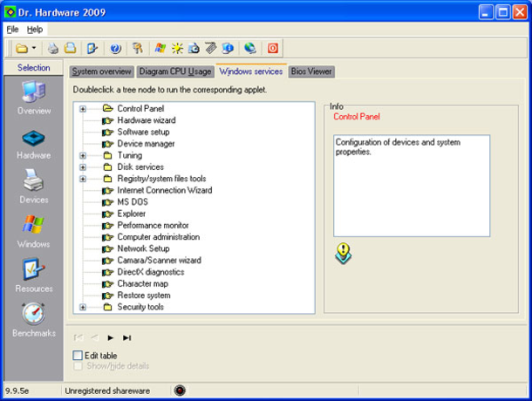The height and width of the screenshot is (401, 532).
Task: Select Device manager in the tree
Action: click(146, 144)
